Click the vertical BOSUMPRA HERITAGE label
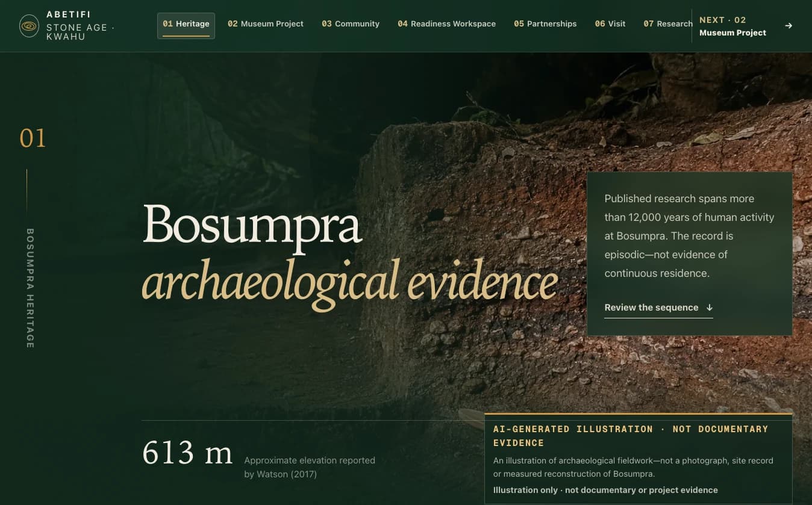Image resolution: width=812 pixels, height=505 pixels. [x=30, y=288]
